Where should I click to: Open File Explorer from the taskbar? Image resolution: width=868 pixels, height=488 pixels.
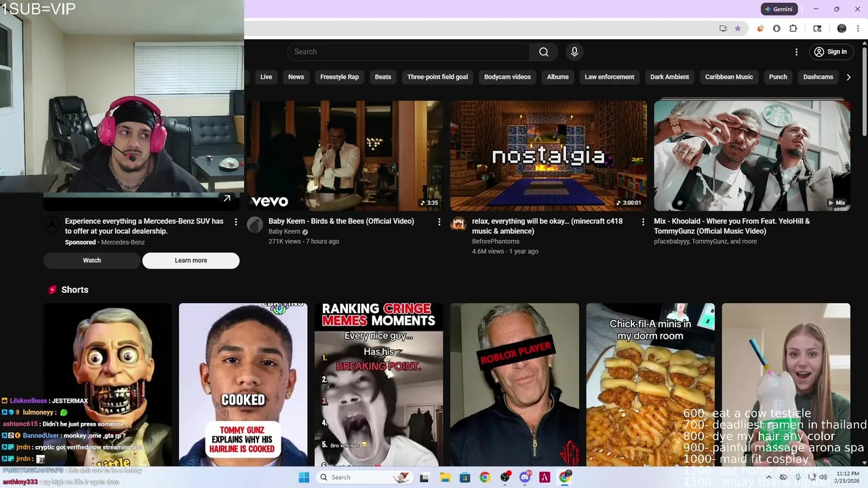click(x=445, y=477)
